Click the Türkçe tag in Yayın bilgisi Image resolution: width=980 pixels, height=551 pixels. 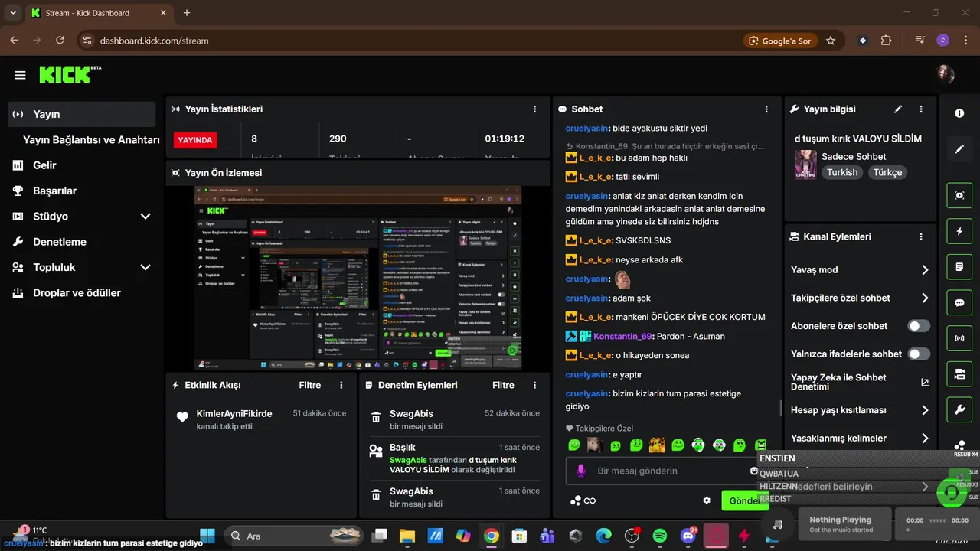pyautogui.click(x=888, y=173)
